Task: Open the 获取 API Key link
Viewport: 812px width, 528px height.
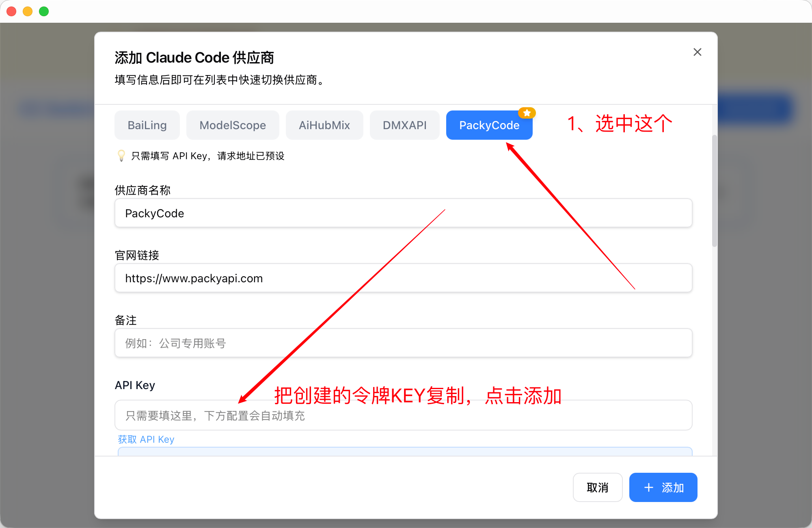Action: [x=145, y=439]
